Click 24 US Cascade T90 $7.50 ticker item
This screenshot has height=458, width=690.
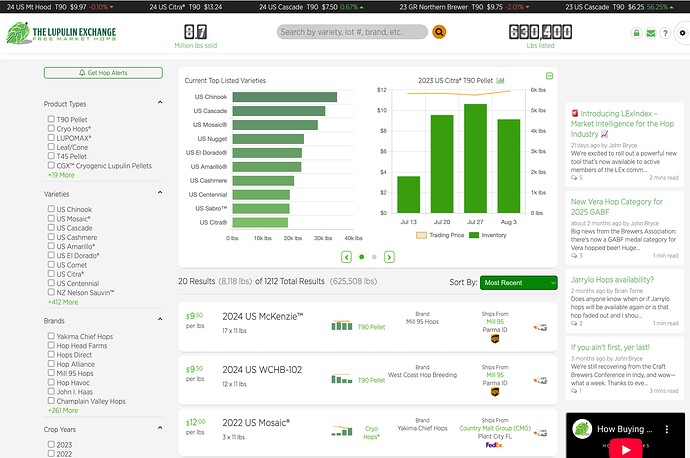(x=311, y=7)
